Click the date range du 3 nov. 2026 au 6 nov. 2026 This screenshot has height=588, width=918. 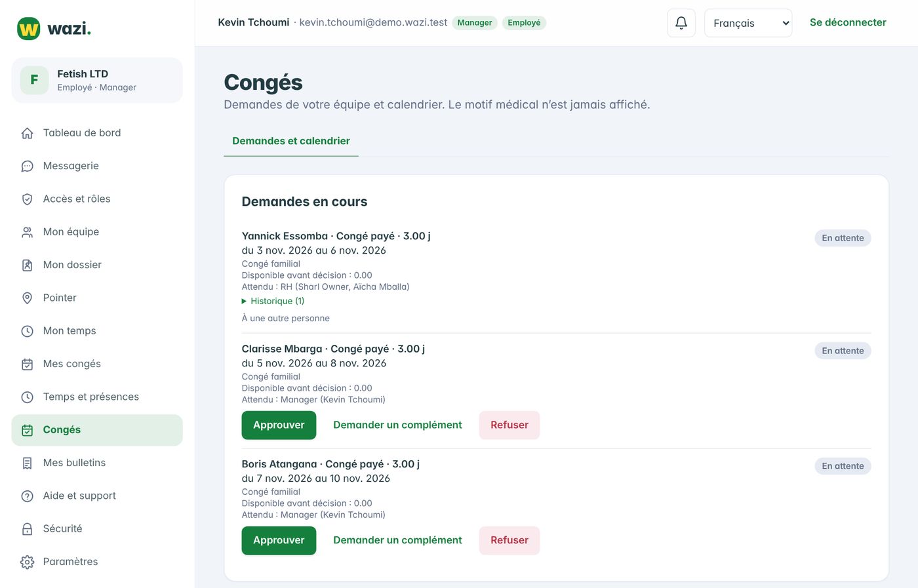(313, 250)
